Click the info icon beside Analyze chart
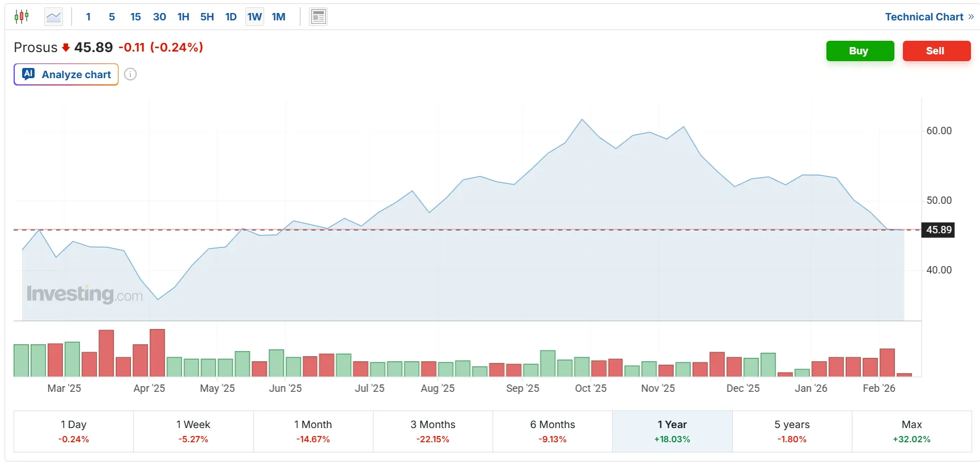 [130, 74]
